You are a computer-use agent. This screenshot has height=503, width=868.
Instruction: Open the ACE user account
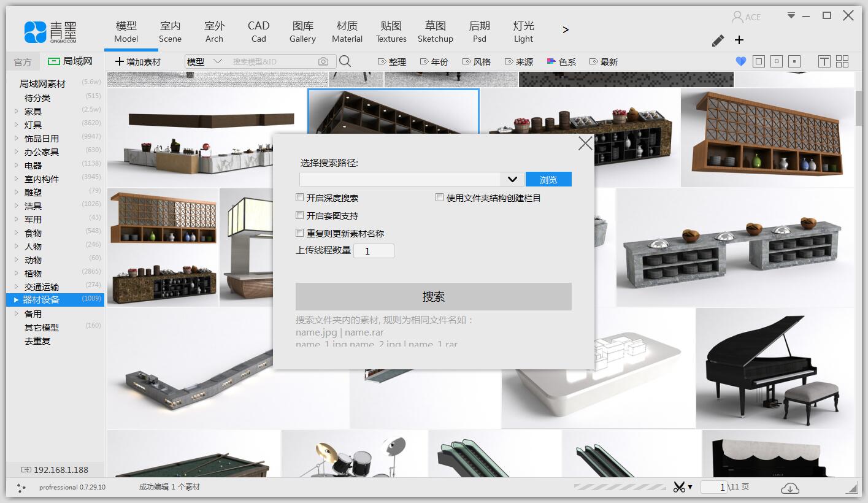click(x=747, y=17)
